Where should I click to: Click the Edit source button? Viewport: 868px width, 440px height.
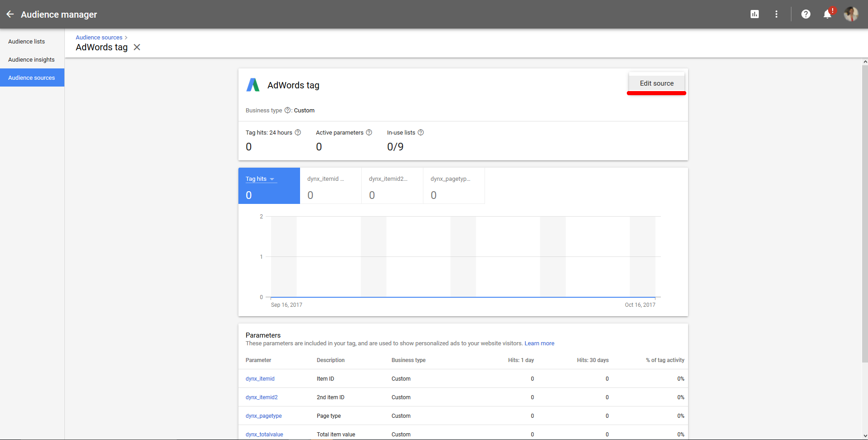(x=656, y=83)
